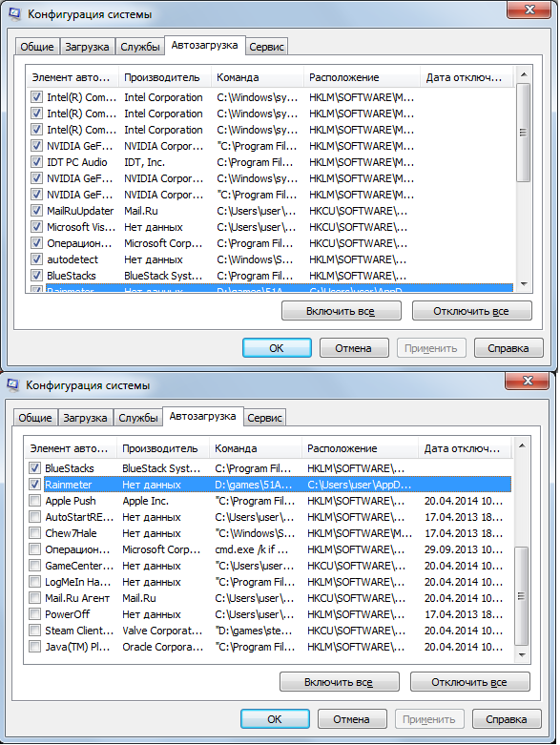Enable LogMeIn Ha... startup item
This screenshot has width=560, height=745.
coord(34,582)
